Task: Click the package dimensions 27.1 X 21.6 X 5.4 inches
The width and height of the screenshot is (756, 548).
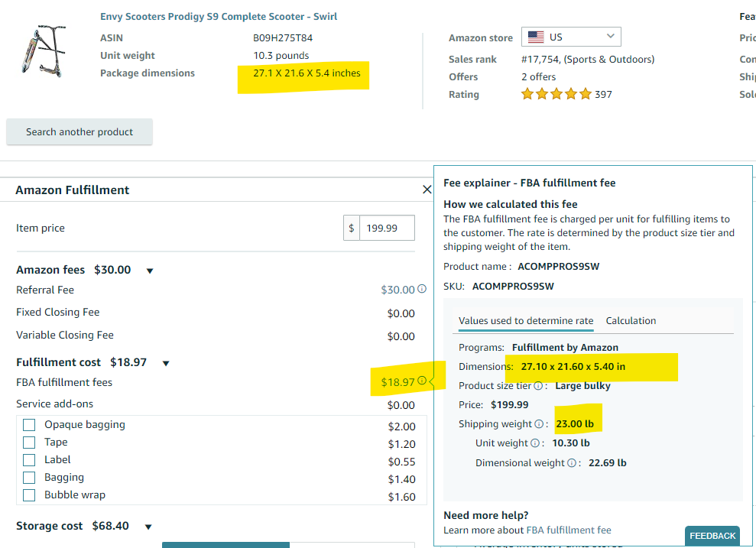Action: pos(307,73)
